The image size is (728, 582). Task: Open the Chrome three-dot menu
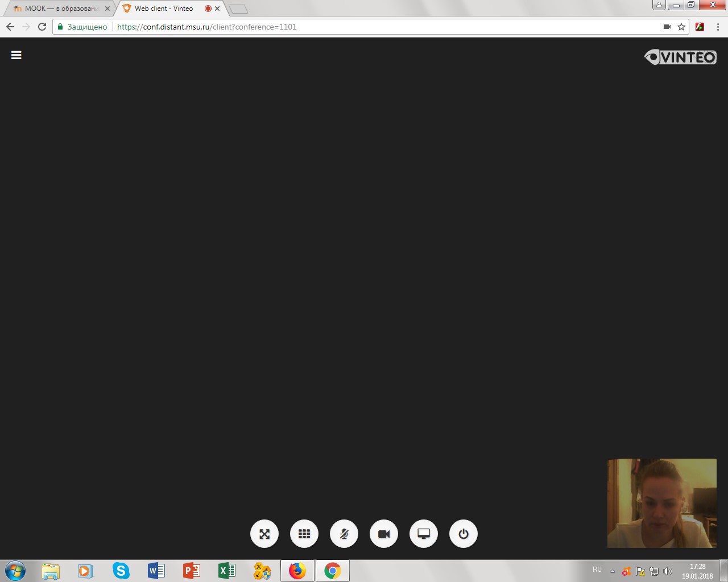pyautogui.click(x=718, y=27)
